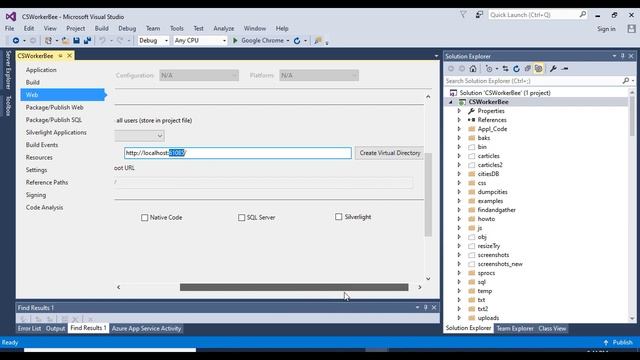Select the uploads folder in the tree
This screenshot has width=640, height=360.
pos(488,318)
